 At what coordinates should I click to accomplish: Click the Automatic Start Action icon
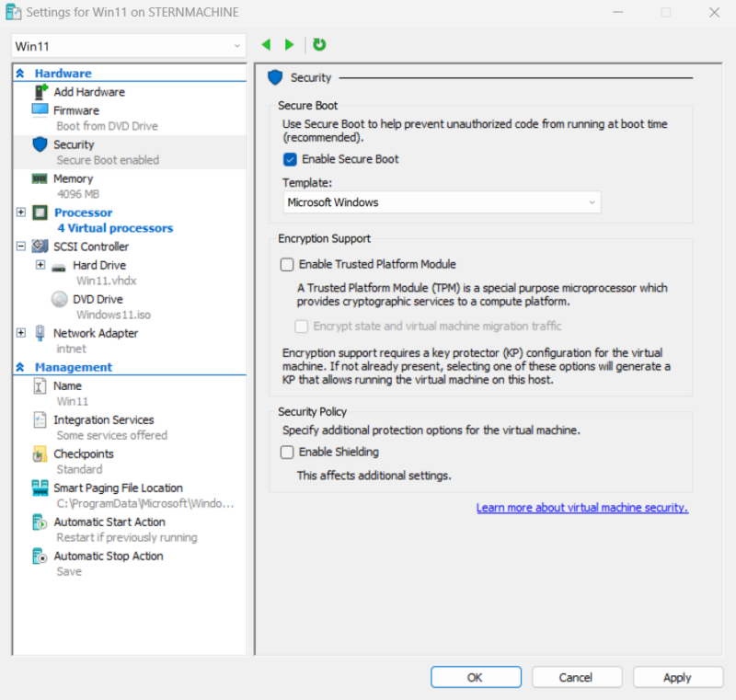click(x=40, y=522)
